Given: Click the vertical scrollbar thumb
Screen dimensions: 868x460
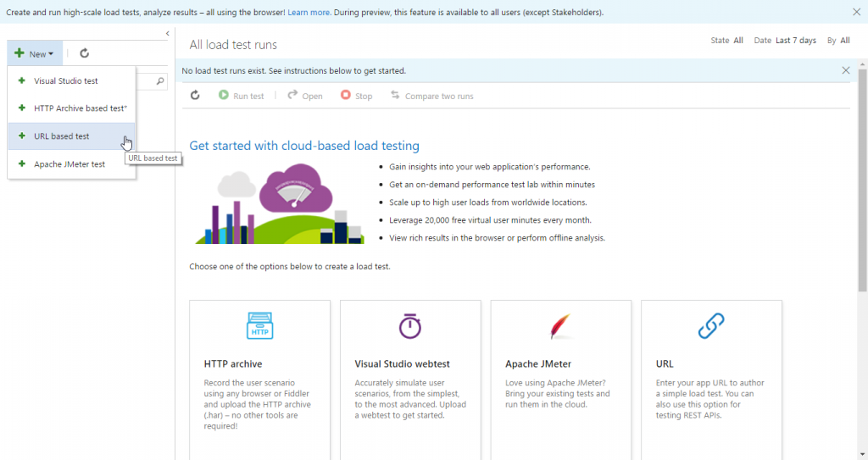Looking at the screenshot, I should (x=862, y=180).
